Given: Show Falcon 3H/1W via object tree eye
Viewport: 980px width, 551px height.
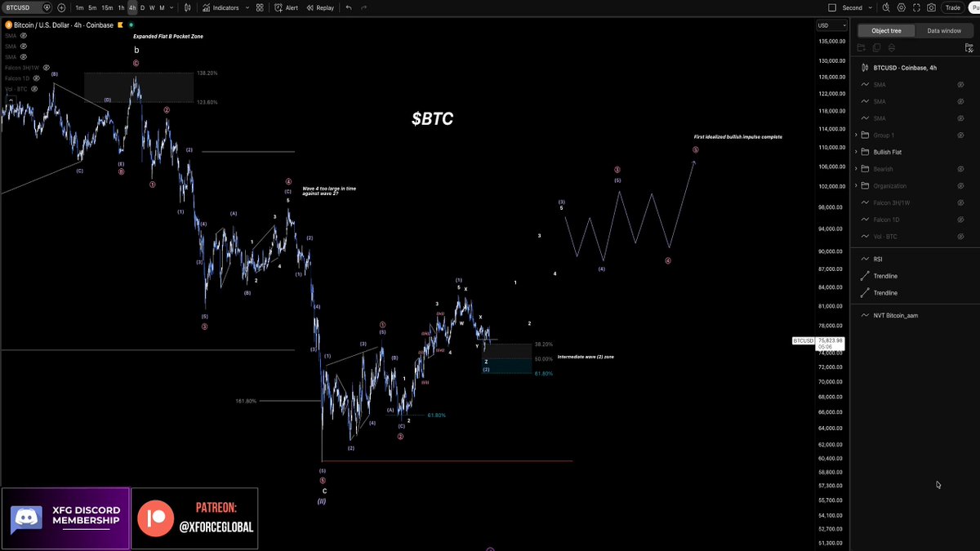Looking at the screenshot, I should coord(961,202).
